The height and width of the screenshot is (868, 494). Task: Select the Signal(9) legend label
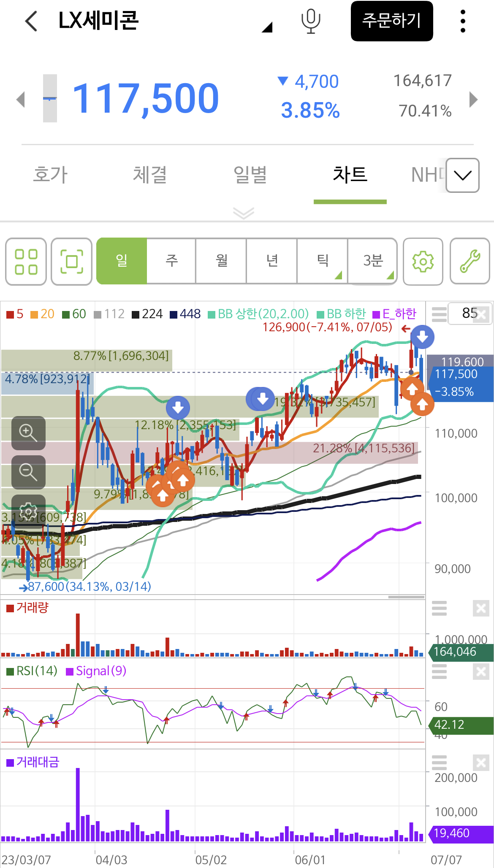(96, 671)
